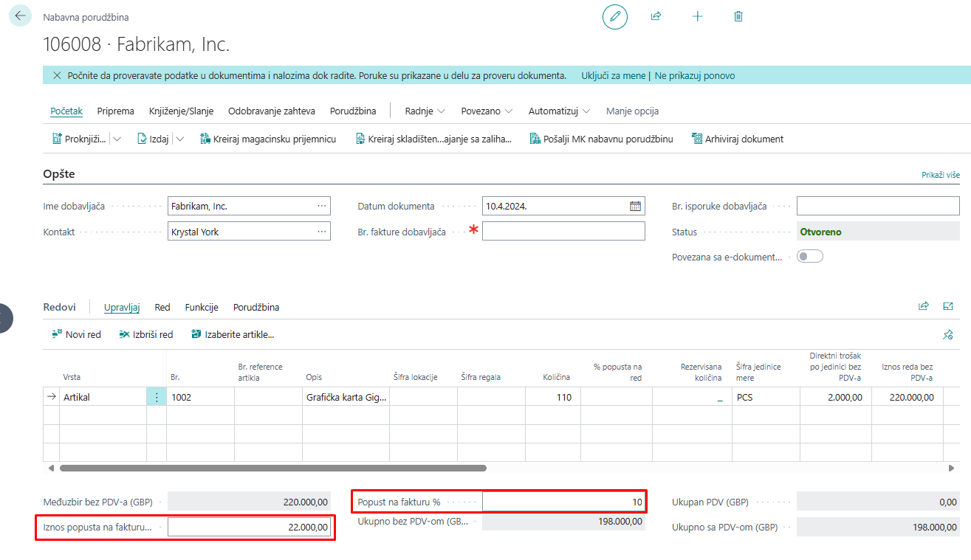Click the share icon in header
Screen dimensions: 971x560
tap(656, 16)
